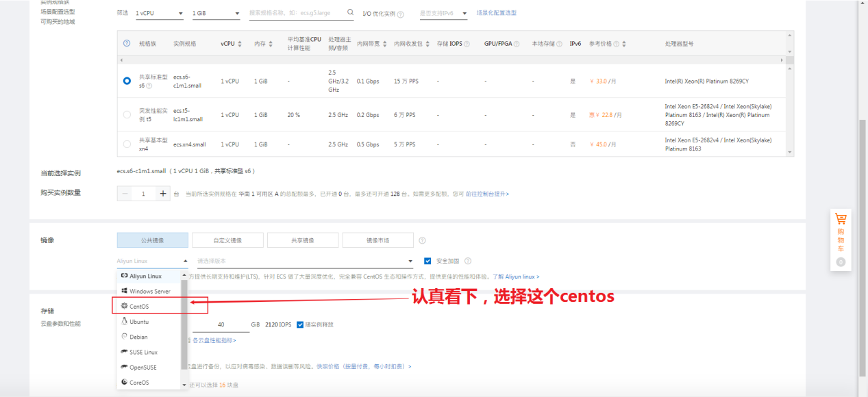The image size is (868, 397).
Task: Open 了解 Aliyun linux link
Action: pos(516,277)
